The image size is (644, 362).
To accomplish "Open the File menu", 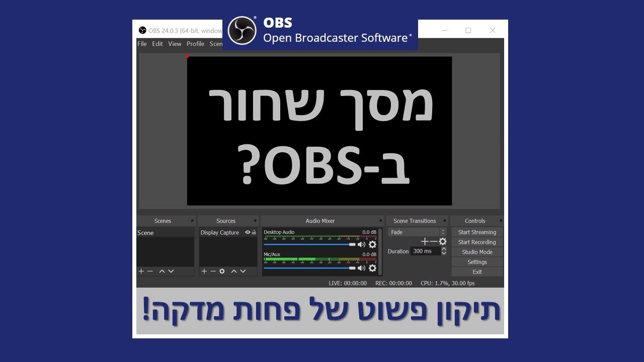I will point(142,44).
